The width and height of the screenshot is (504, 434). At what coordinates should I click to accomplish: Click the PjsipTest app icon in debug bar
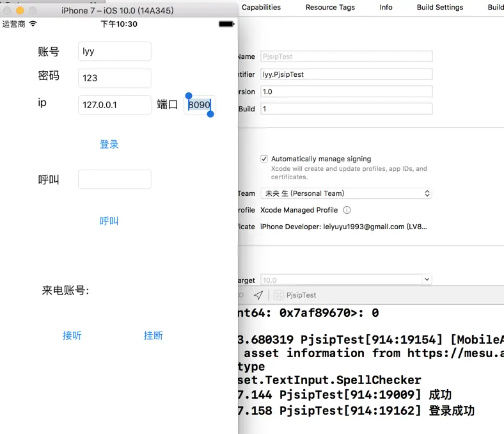tap(279, 295)
